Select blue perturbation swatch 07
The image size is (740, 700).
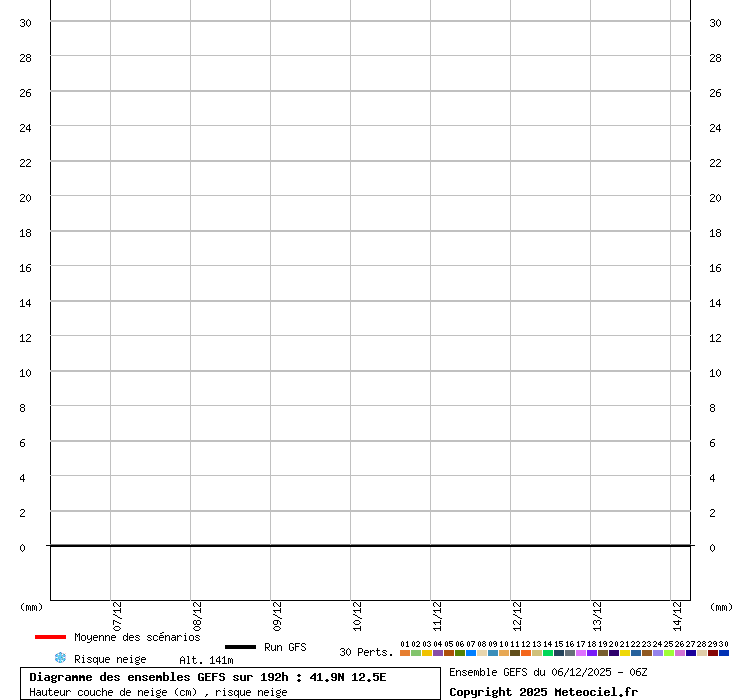(x=471, y=653)
